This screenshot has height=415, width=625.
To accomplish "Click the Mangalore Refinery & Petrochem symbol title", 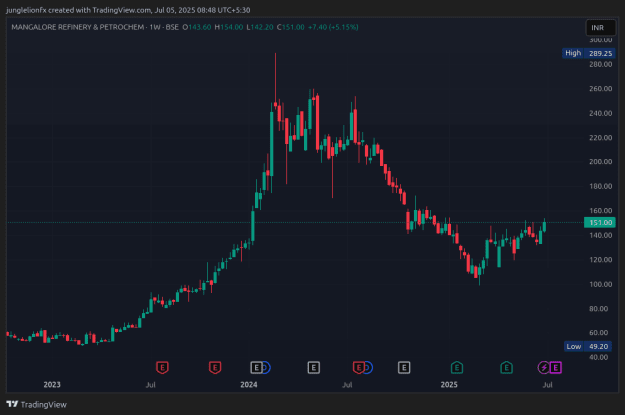I will click(x=77, y=27).
